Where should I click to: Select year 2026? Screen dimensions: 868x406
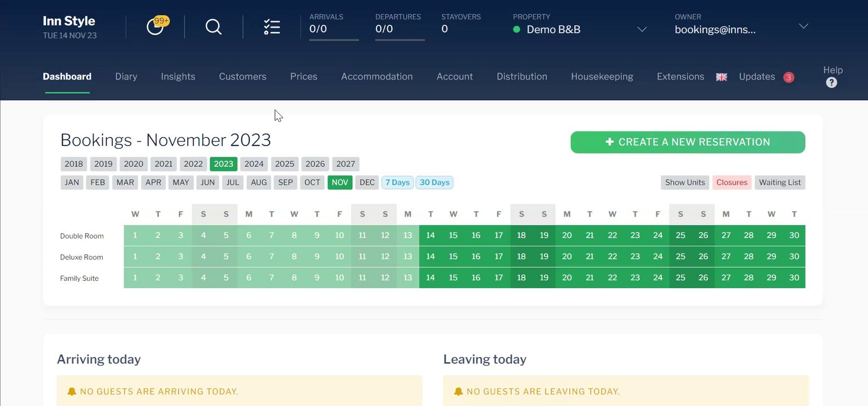coord(315,164)
